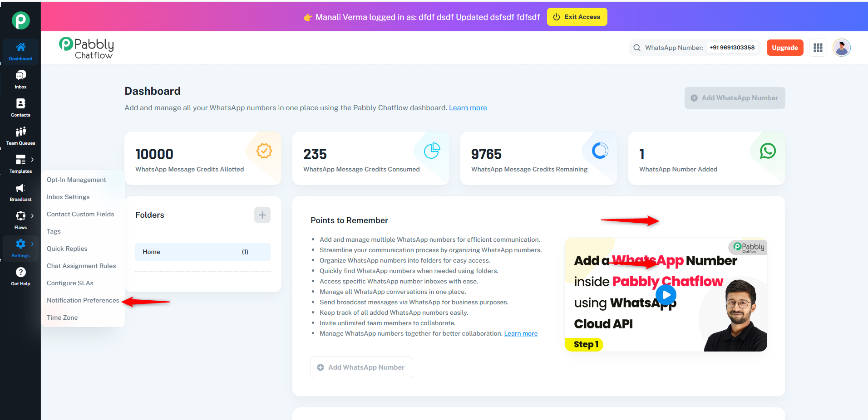868x420 pixels.
Task: Click the search magnifier icon in the header
Action: [x=637, y=48]
